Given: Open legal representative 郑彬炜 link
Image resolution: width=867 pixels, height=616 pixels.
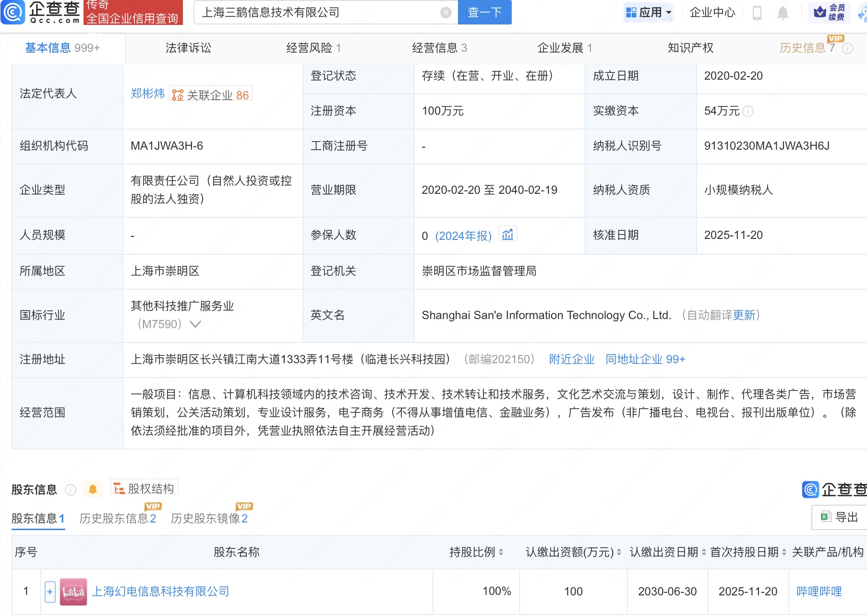Looking at the screenshot, I should pos(147,94).
